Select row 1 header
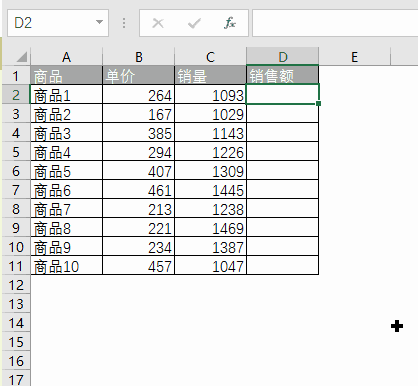 tap(16, 76)
